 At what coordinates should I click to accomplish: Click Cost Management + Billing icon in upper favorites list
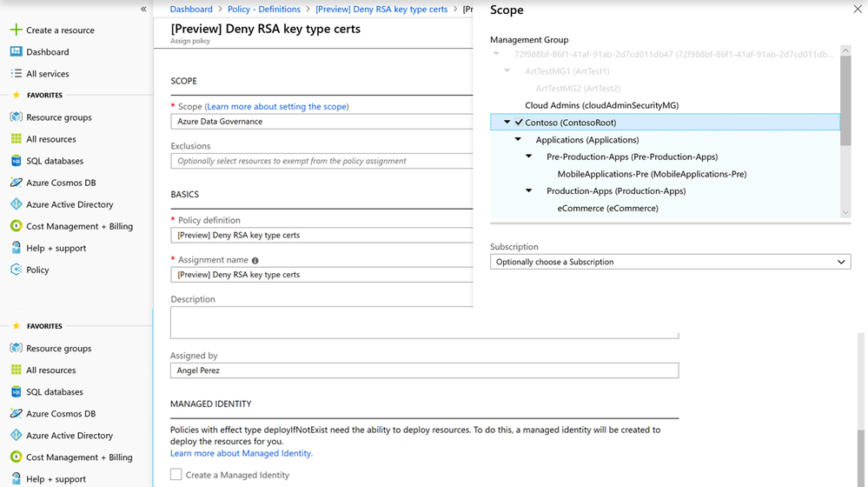pos(16,226)
